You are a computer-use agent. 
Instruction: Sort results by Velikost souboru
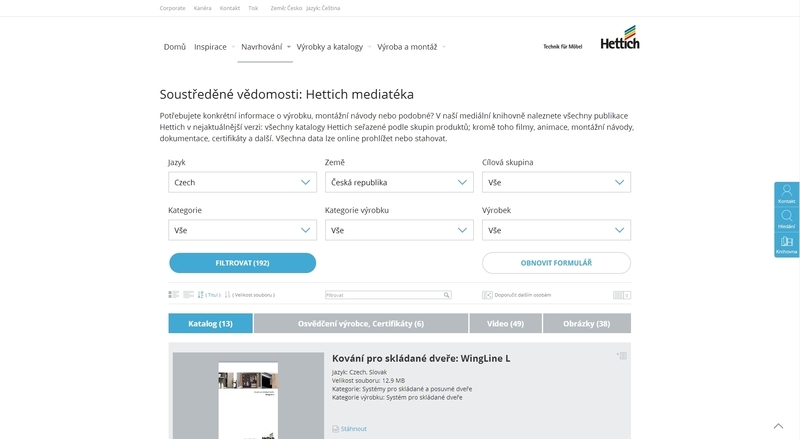pyautogui.click(x=250, y=295)
